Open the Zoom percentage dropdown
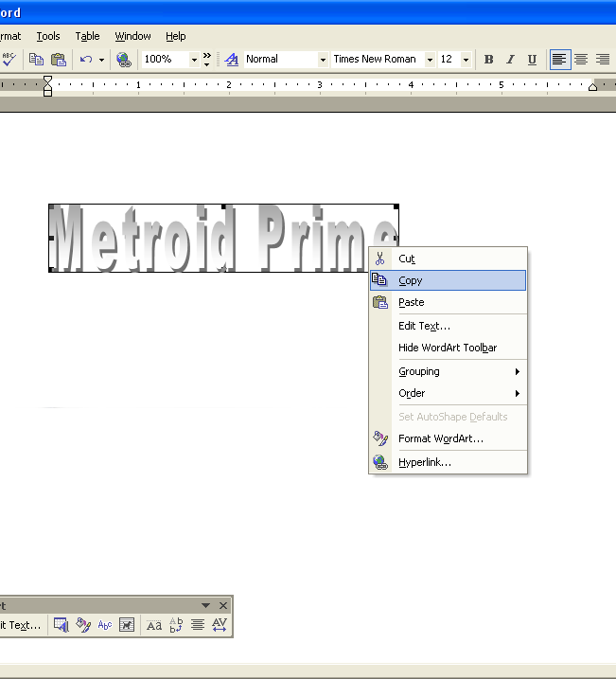The height and width of the screenshot is (679, 616). click(194, 59)
